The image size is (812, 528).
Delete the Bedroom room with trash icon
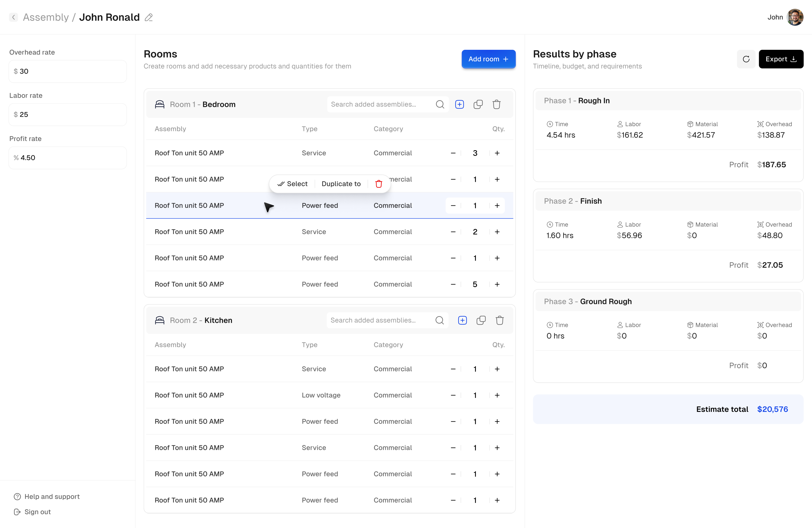click(496, 104)
